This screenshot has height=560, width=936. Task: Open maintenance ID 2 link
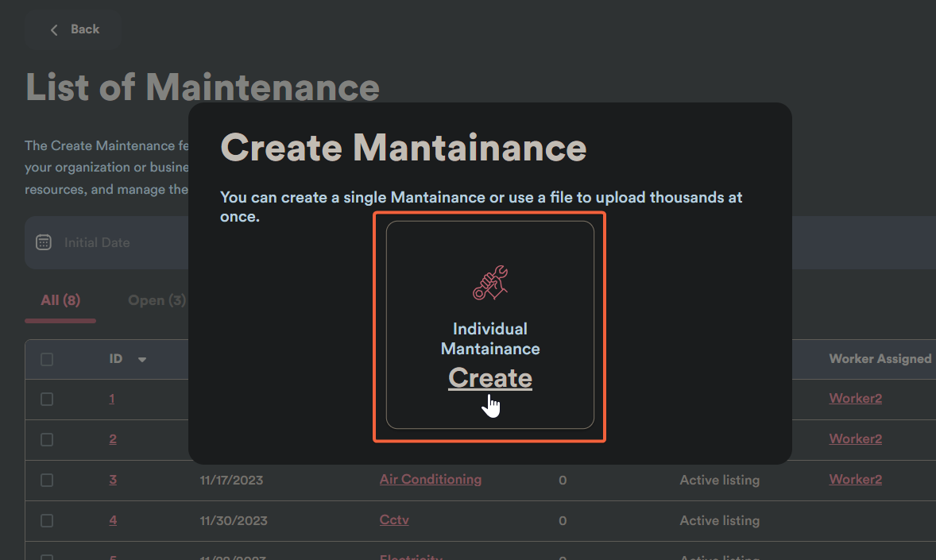tap(113, 438)
